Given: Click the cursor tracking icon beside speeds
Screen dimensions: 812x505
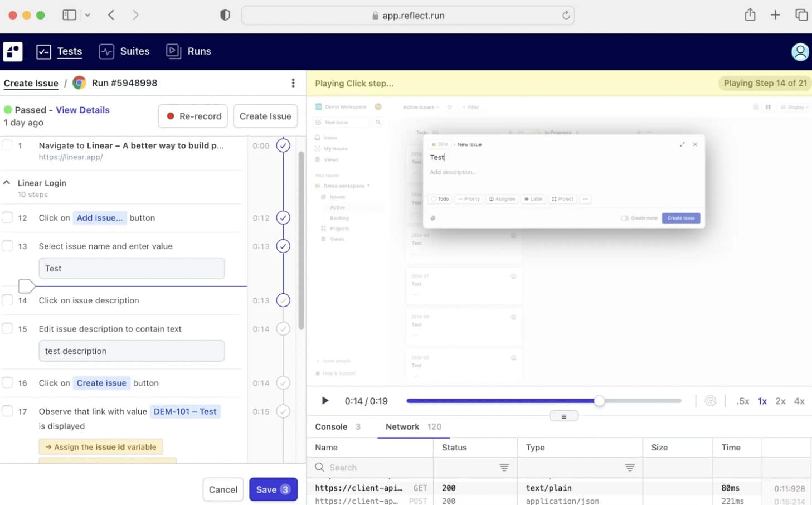Looking at the screenshot, I should click(711, 401).
